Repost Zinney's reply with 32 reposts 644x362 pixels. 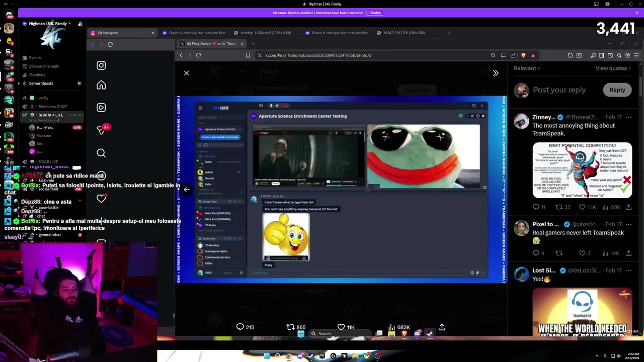pyautogui.click(x=562, y=207)
